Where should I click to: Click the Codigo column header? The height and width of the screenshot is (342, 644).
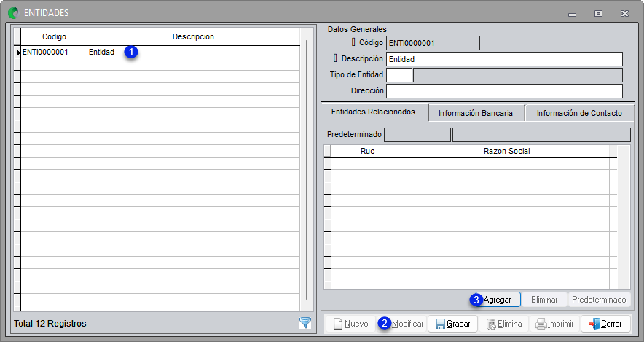click(54, 36)
